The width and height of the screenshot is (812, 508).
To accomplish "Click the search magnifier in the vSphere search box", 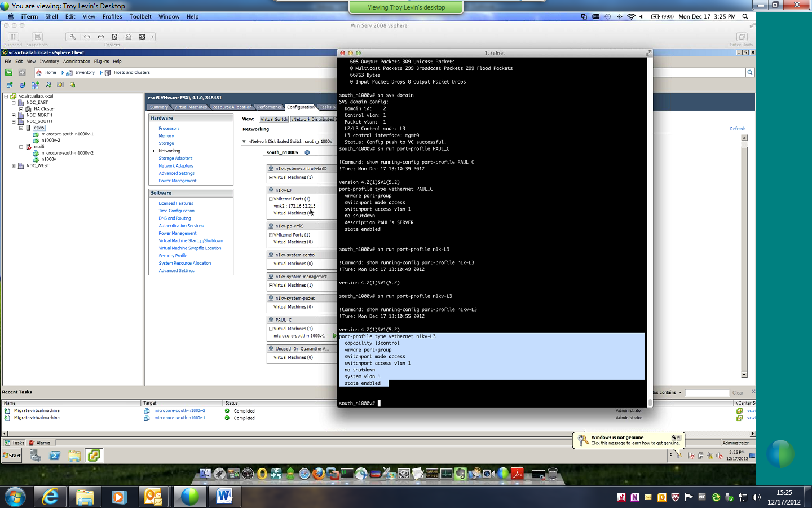I will point(750,73).
